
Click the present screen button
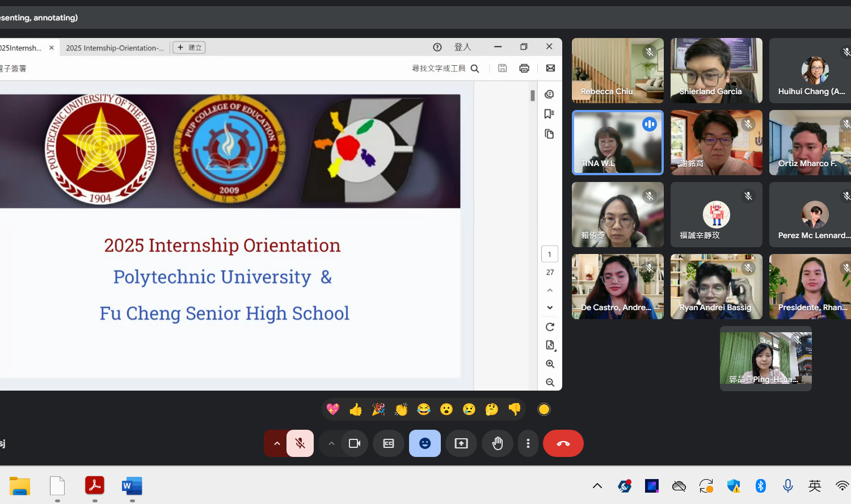(461, 443)
